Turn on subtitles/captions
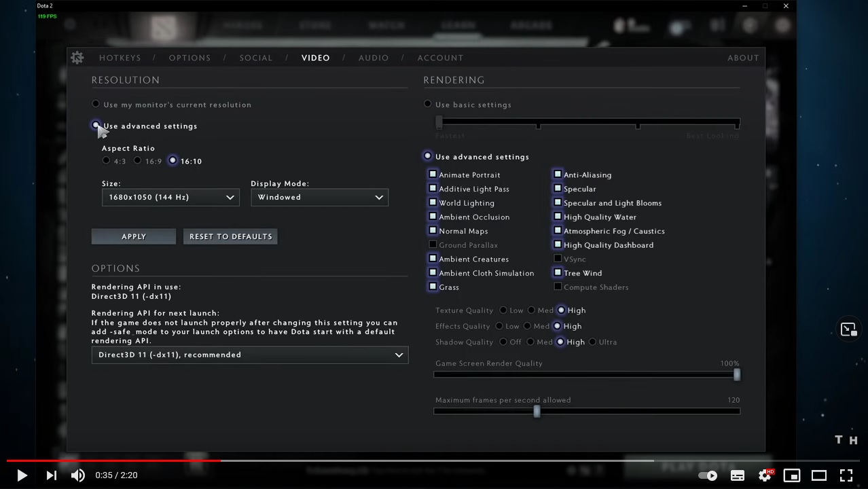 [x=737, y=475]
